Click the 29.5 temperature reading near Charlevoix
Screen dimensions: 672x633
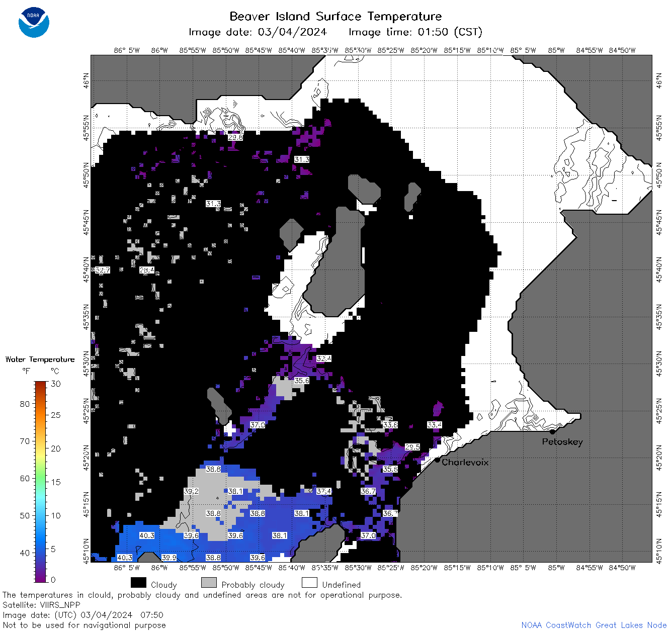pyautogui.click(x=412, y=447)
